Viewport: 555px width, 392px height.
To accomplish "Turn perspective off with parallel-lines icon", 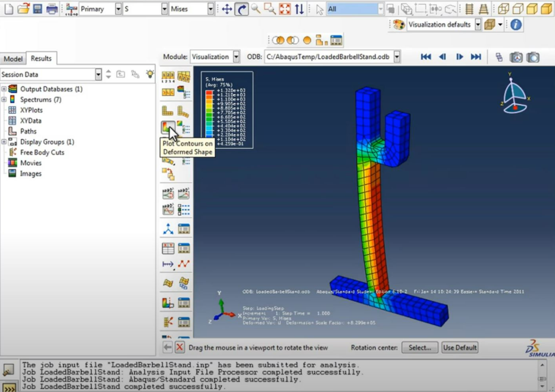I will 469,9.
